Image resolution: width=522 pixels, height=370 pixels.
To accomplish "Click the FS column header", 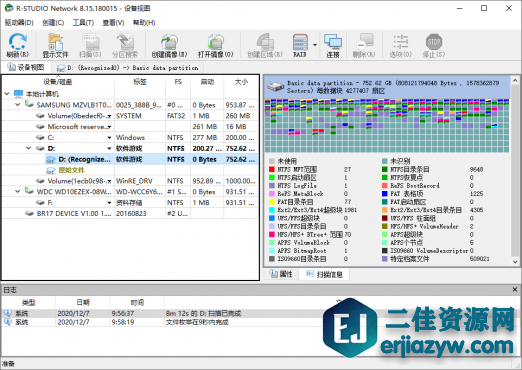I will coord(178,82).
